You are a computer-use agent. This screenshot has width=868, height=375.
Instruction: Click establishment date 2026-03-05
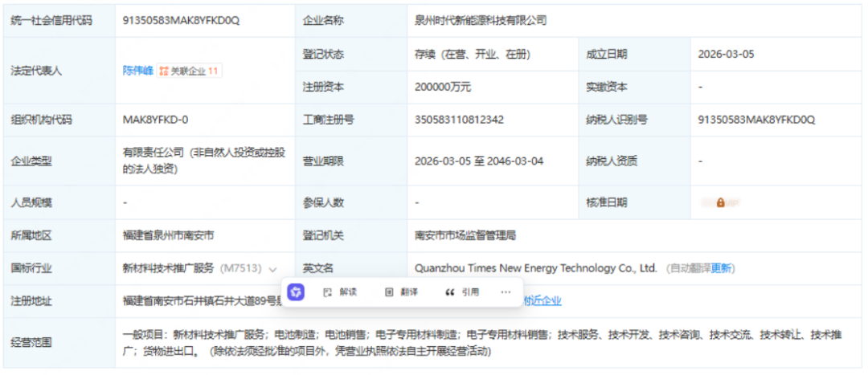pyautogui.click(x=726, y=55)
